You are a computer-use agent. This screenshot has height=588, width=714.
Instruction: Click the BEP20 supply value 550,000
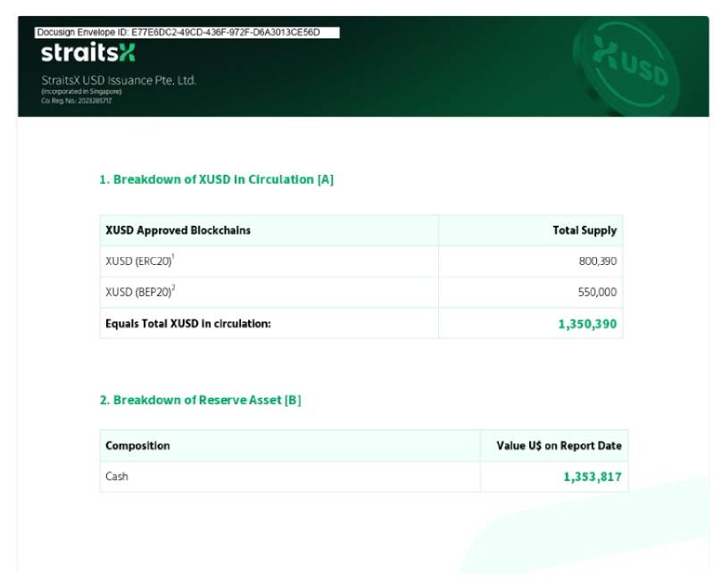(x=597, y=292)
